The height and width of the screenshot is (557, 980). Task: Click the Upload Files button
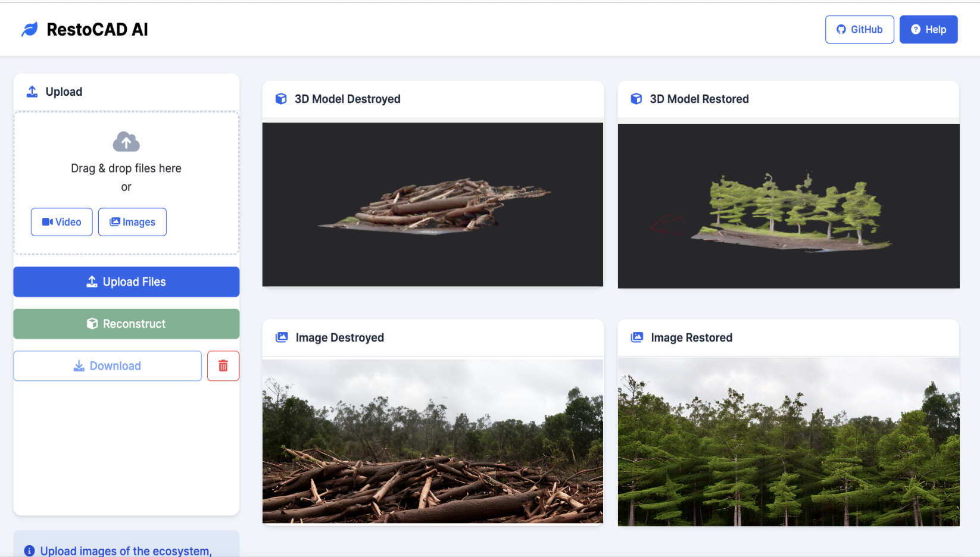coord(126,281)
